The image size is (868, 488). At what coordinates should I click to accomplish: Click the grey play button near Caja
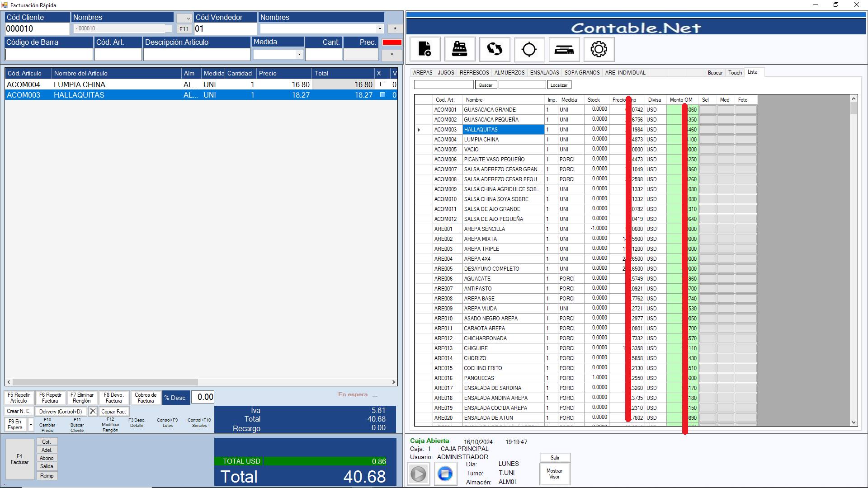[x=419, y=474]
